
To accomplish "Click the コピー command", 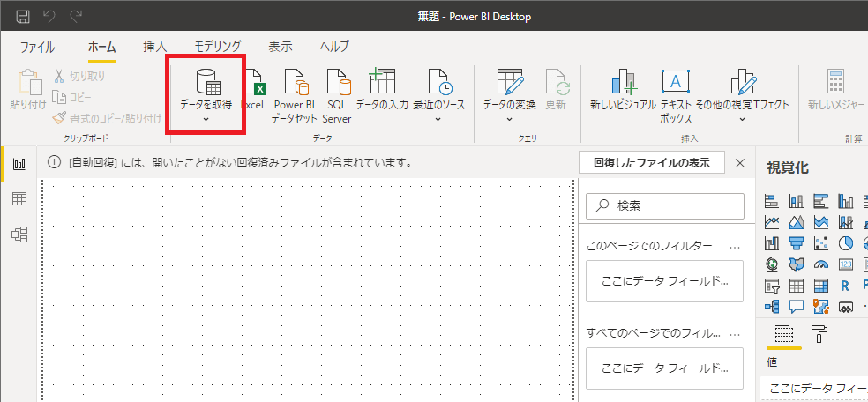I will click(x=72, y=97).
